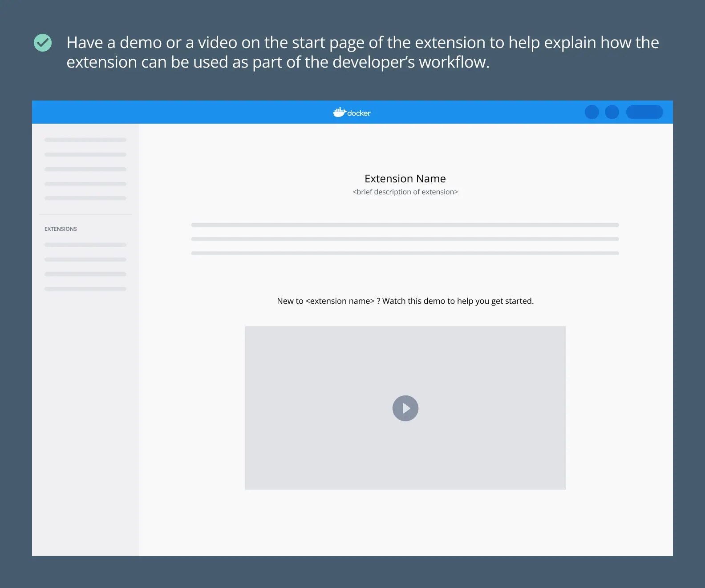Click the brief description of extension text

coord(405,192)
